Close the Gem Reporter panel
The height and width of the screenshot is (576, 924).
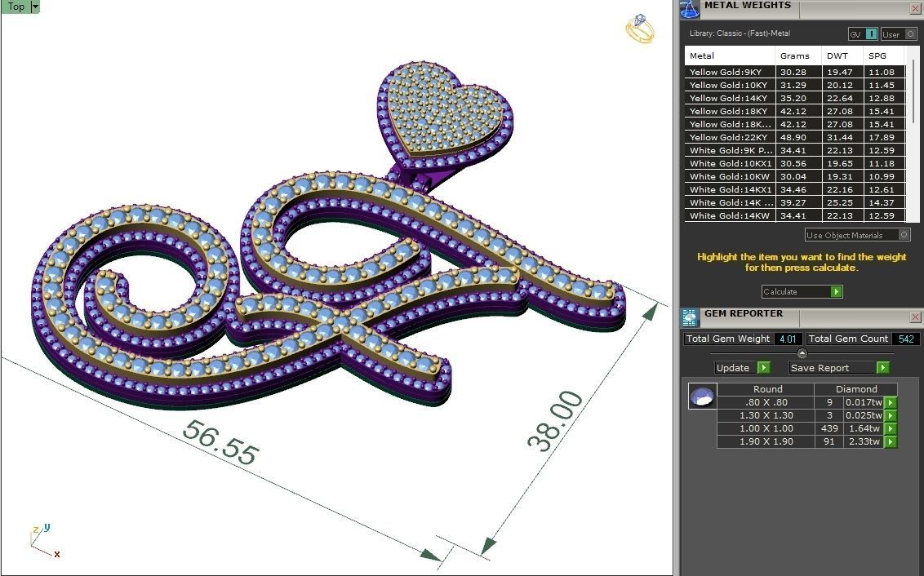pyautogui.click(x=916, y=317)
